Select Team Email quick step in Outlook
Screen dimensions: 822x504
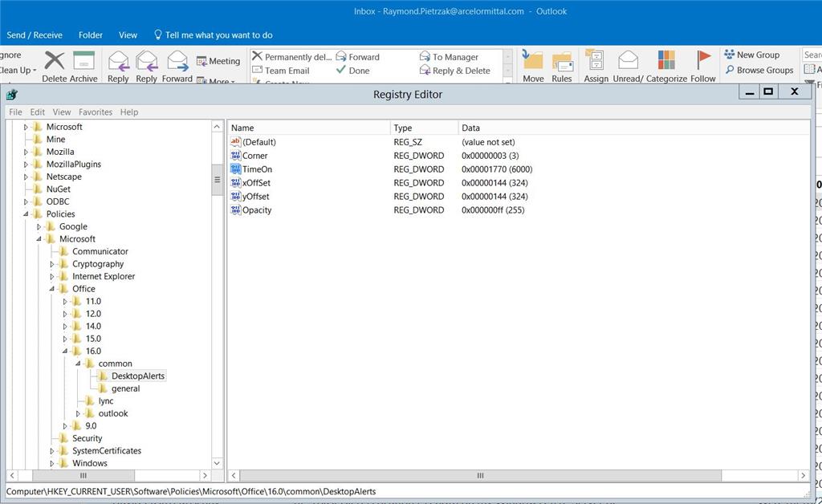(x=281, y=70)
